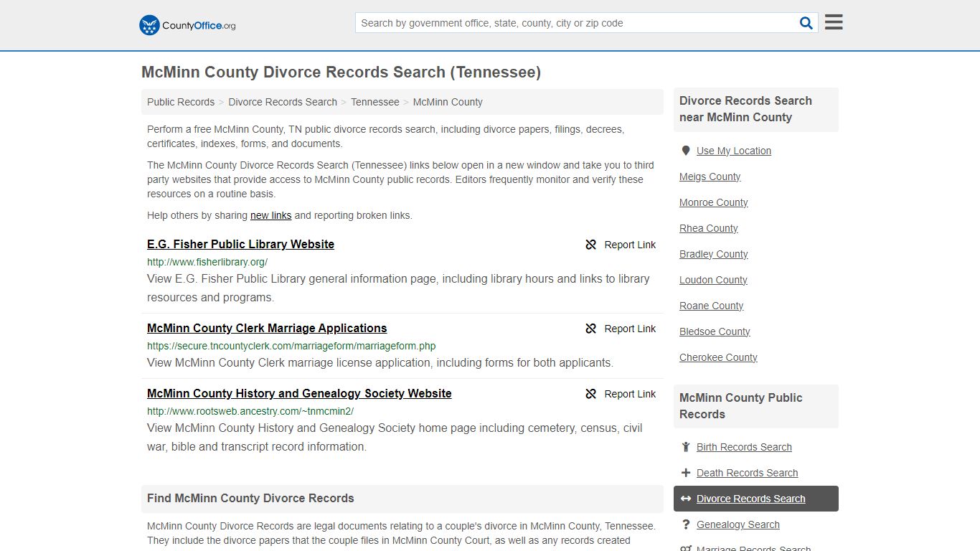Open McMinn County History and Genealogy Society Website

pos(299,393)
